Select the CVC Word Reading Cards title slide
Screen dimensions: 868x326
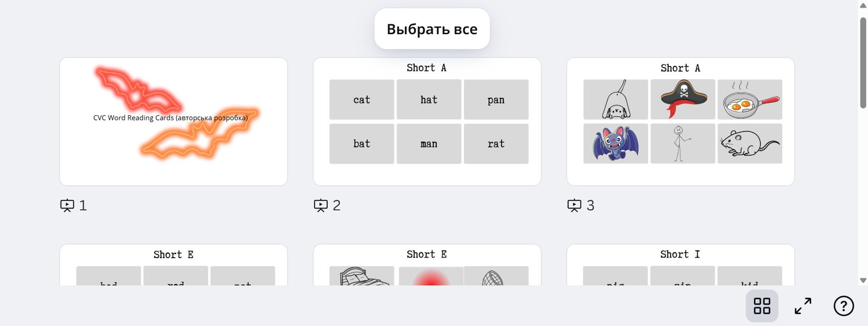coord(174,122)
